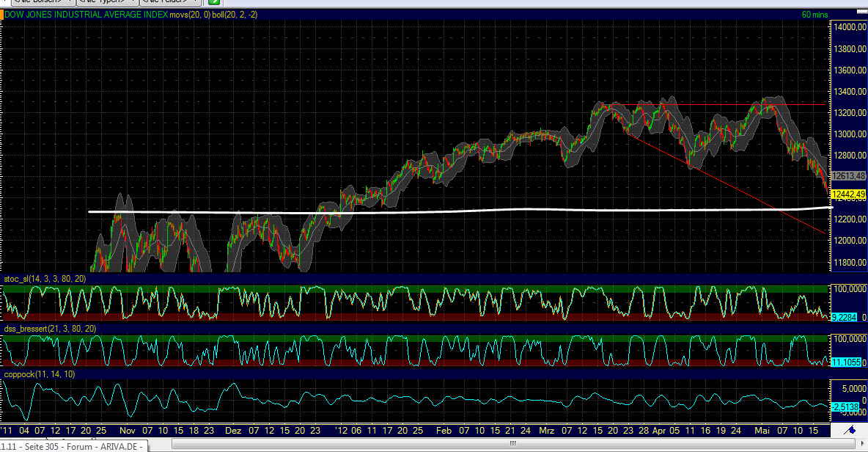Click the gray 12613,48 price marker
The height and width of the screenshot is (452, 868).
tap(848, 176)
